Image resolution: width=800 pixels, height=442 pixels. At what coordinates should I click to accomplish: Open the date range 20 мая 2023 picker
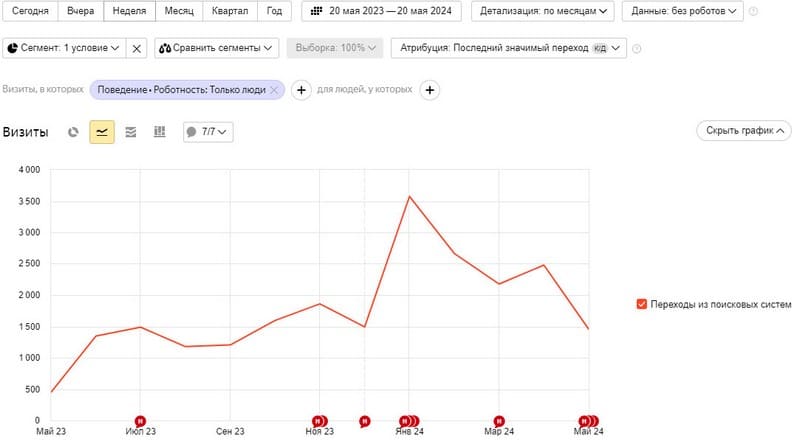(x=382, y=11)
